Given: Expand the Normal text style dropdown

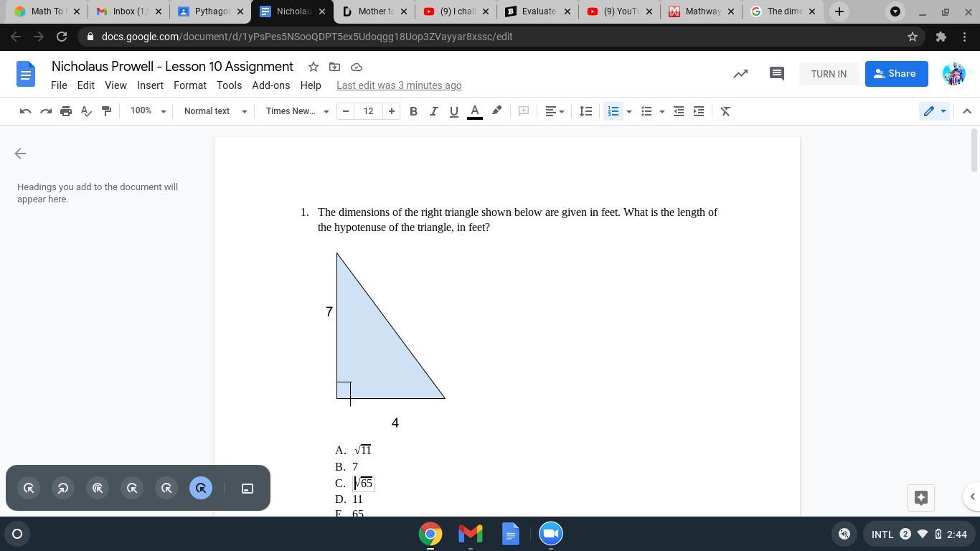Looking at the screenshot, I should pyautogui.click(x=215, y=111).
